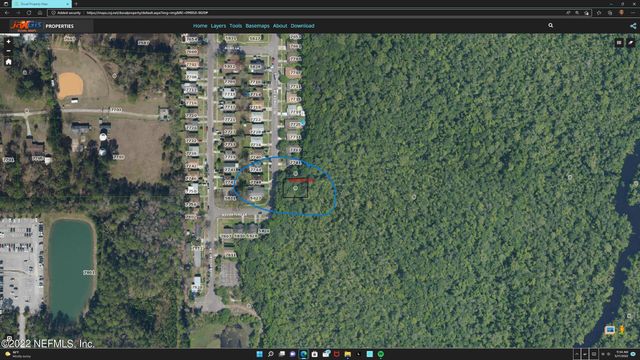Click the PROPERTIES title link
The height and width of the screenshot is (360, 640).
[x=60, y=26]
